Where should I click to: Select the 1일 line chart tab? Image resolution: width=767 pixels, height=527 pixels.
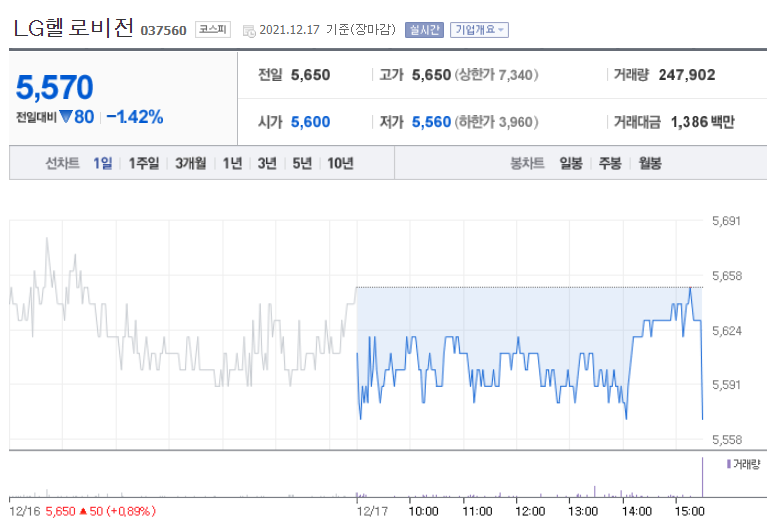coord(103,163)
